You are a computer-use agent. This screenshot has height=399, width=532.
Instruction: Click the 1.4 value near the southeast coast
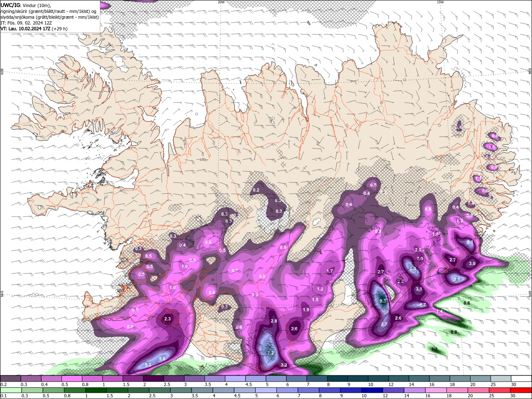pos(439,311)
